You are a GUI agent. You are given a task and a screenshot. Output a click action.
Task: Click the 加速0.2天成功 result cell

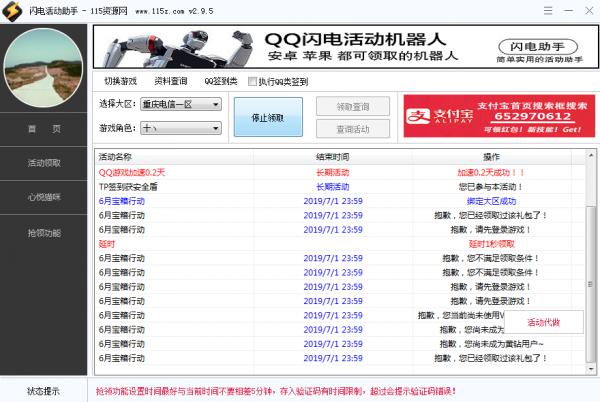(491, 173)
